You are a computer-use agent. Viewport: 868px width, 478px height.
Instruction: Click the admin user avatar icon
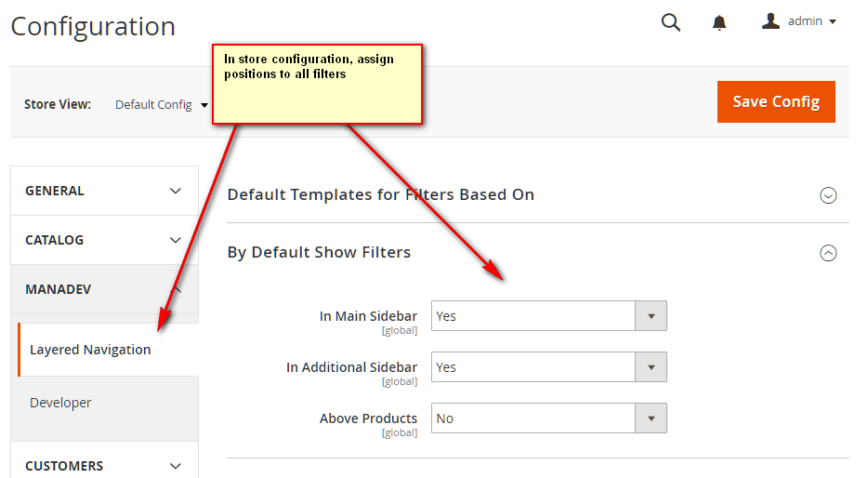tap(770, 20)
